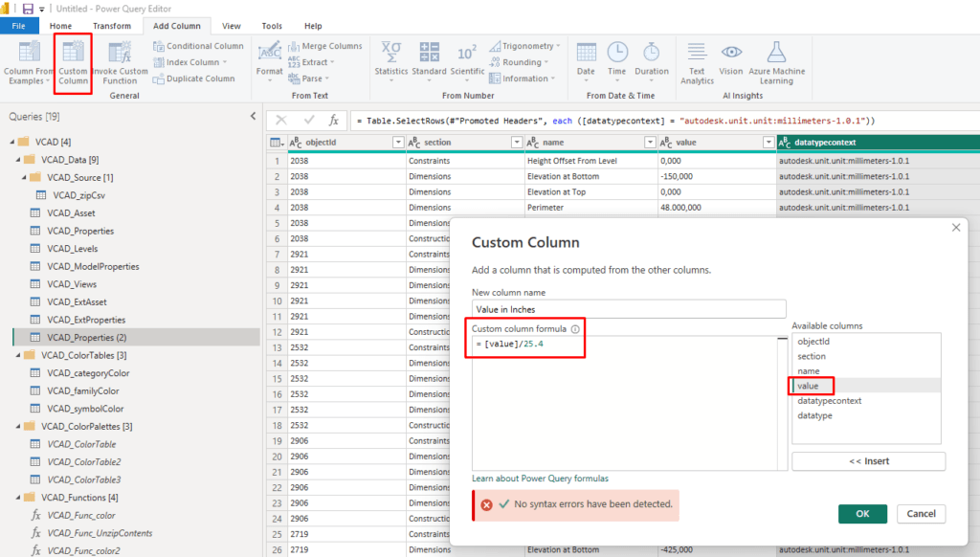The image size is (980, 557).
Task: Open the objectId column filter dropdown
Action: pyautogui.click(x=398, y=143)
